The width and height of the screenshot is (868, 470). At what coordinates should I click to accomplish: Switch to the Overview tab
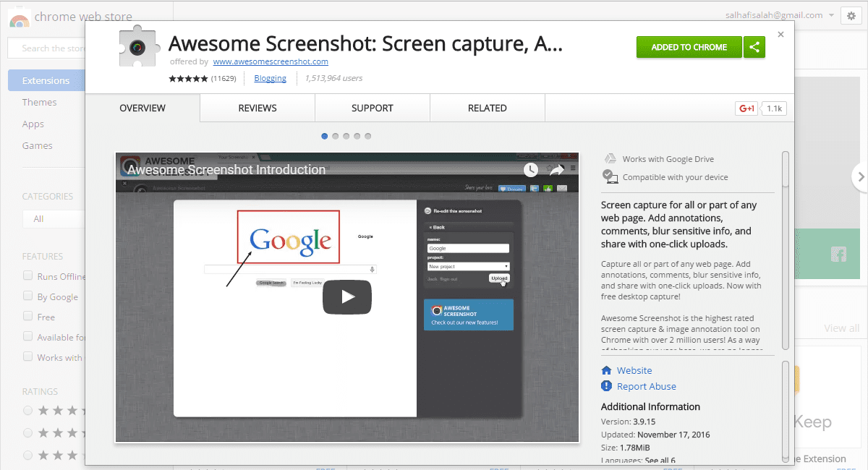click(142, 108)
